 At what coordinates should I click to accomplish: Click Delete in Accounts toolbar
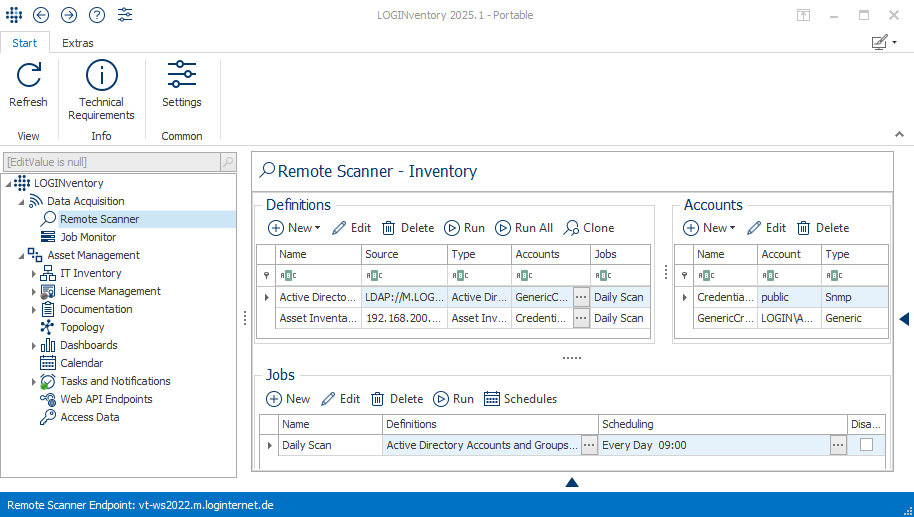(x=823, y=228)
